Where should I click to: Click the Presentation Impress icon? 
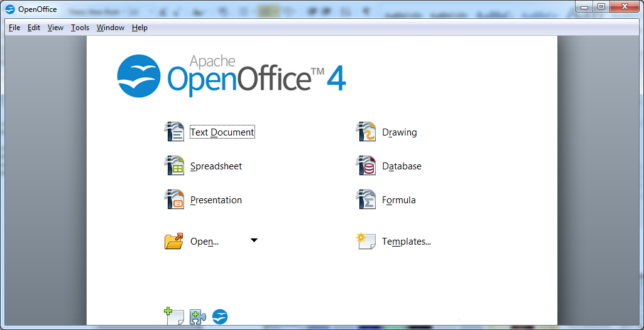point(174,200)
